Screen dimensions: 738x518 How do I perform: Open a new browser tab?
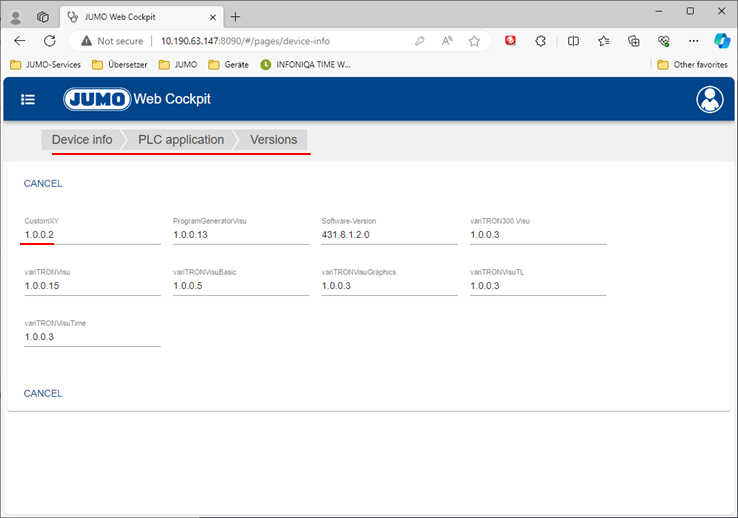tap(236, 17)
